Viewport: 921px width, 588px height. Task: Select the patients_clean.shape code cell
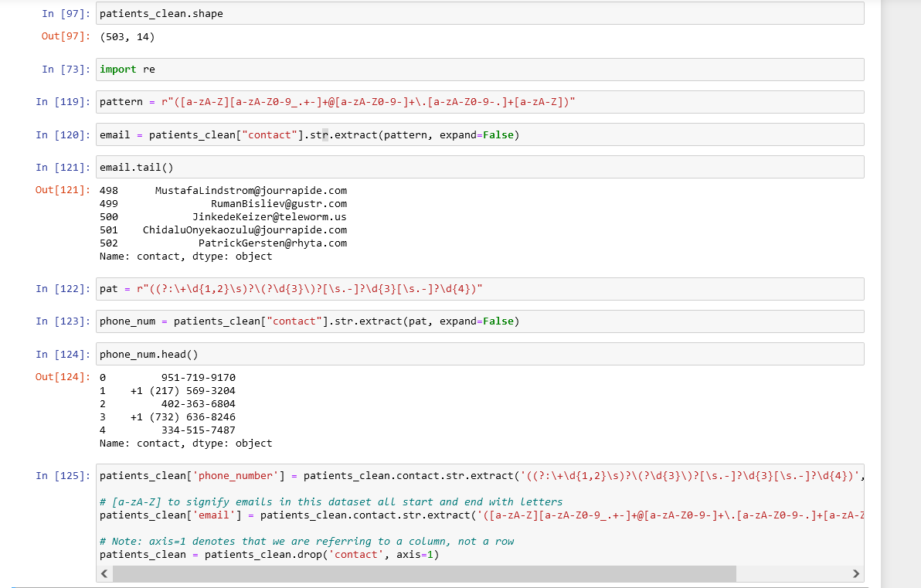pos(309,12)
